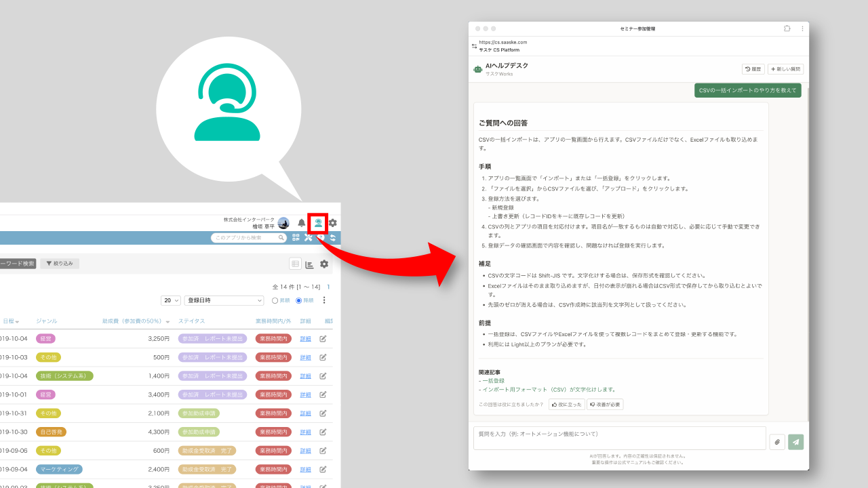The width and height of the screenshot is (868, 488).
Task: Send the message with the paper plane button
Action: click(795, 442)
